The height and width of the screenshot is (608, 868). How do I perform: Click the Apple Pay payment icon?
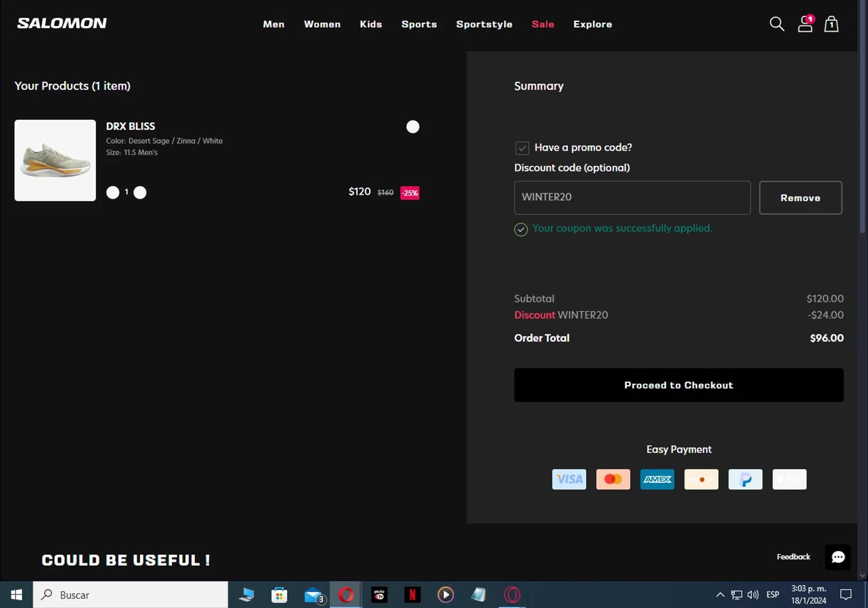click(x=789, y=479)
